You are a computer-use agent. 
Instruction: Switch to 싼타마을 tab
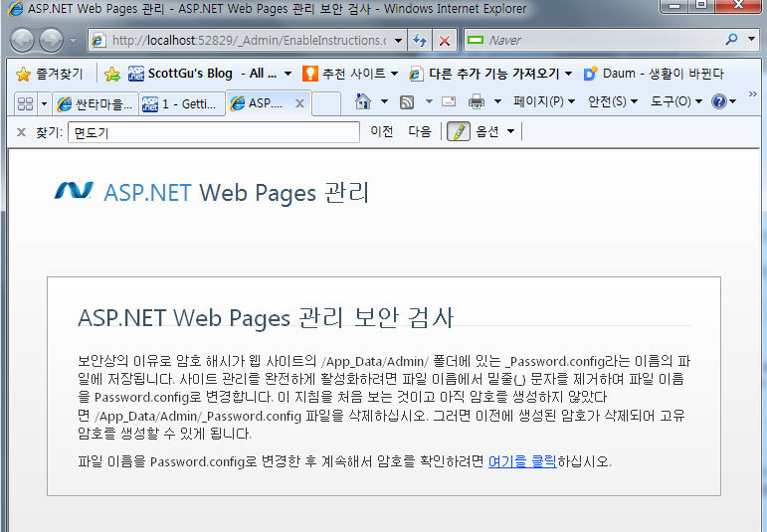[x=95, y=103]
